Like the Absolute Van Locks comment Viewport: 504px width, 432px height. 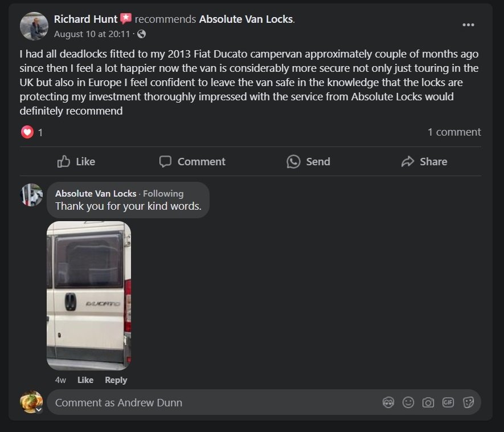pyautogui.click(x=85, y=380)
